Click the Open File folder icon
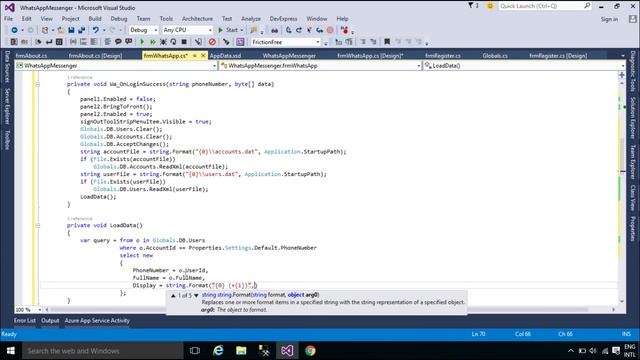Screen dimensions: 640x360 (61, 30)
